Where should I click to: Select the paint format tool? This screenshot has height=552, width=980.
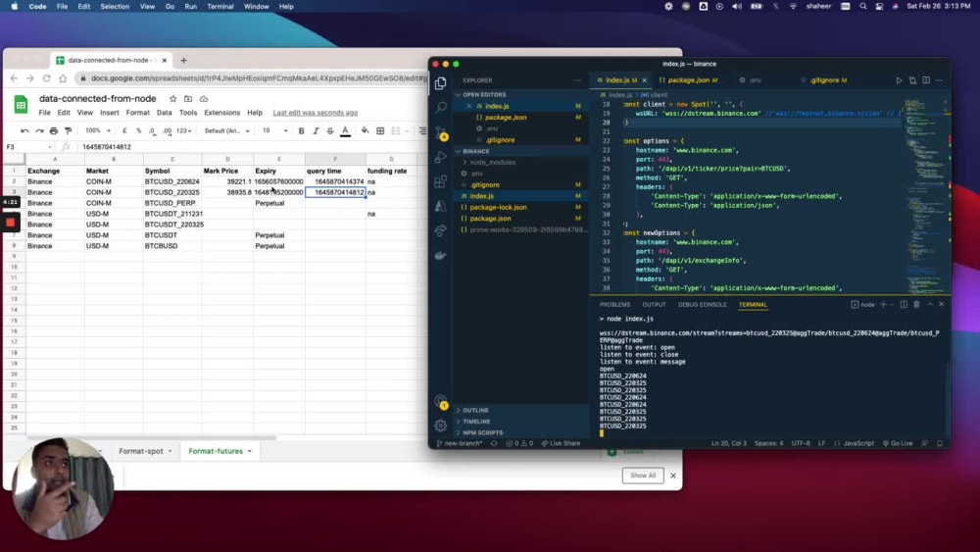coord(69,130)
